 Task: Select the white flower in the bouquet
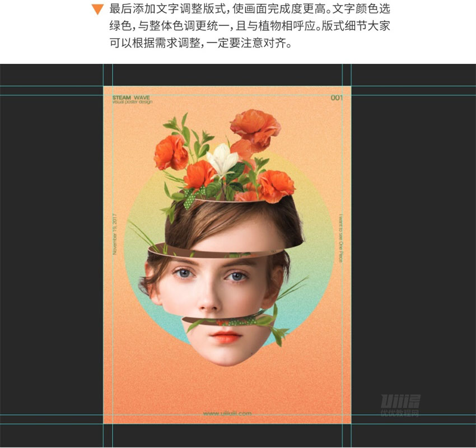pos(222,161)
